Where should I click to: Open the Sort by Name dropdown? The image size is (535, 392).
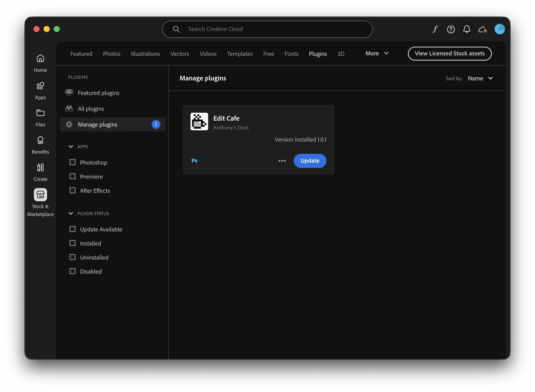480,78
